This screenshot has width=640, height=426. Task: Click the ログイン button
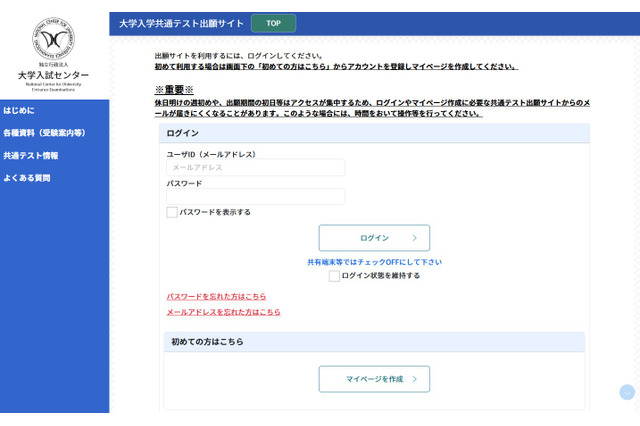click(x=374, y=237)
